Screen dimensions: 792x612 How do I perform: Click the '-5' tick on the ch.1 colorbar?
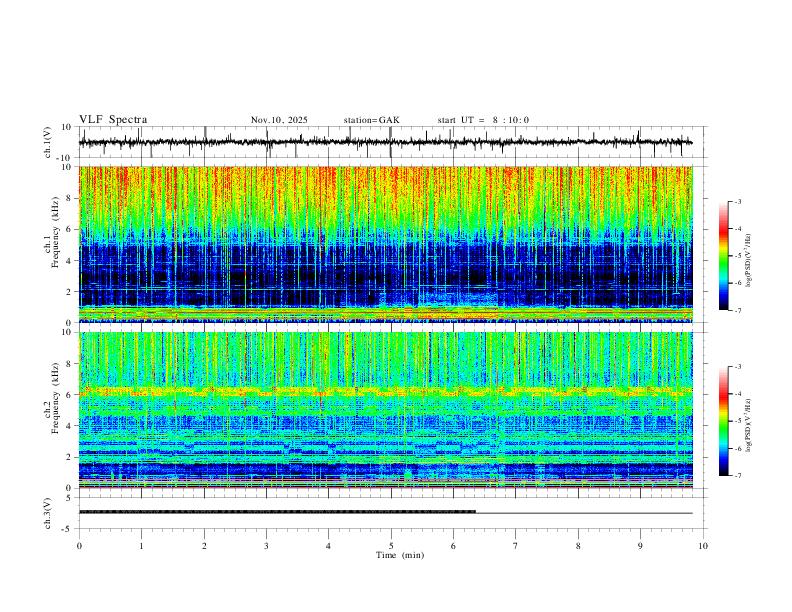(x=738, y=256)
